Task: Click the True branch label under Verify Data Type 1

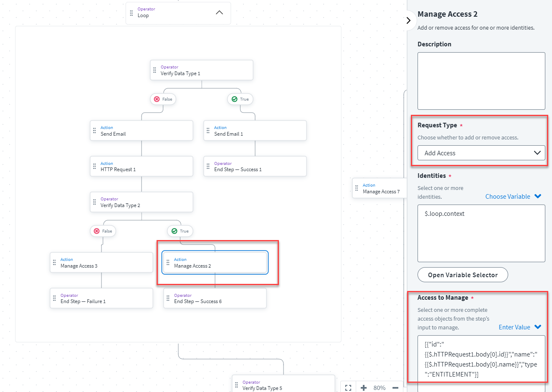Action: click(241, 99)
